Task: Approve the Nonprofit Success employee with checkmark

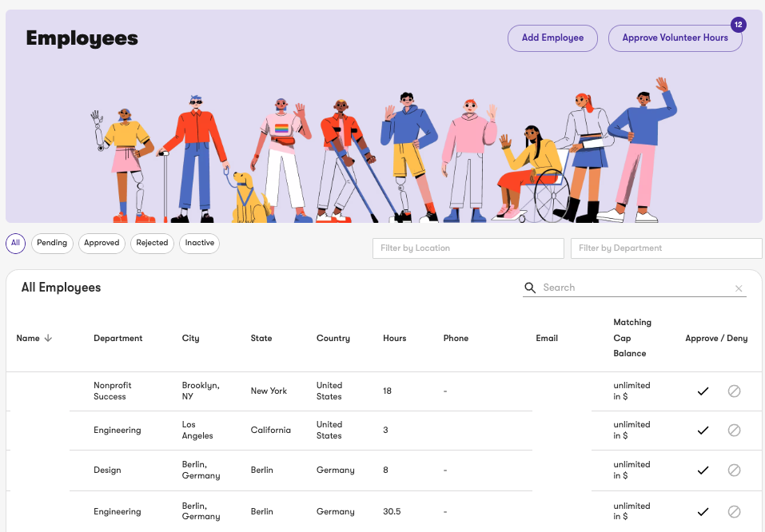Action: pyautogui.click(x=703, y=391)
